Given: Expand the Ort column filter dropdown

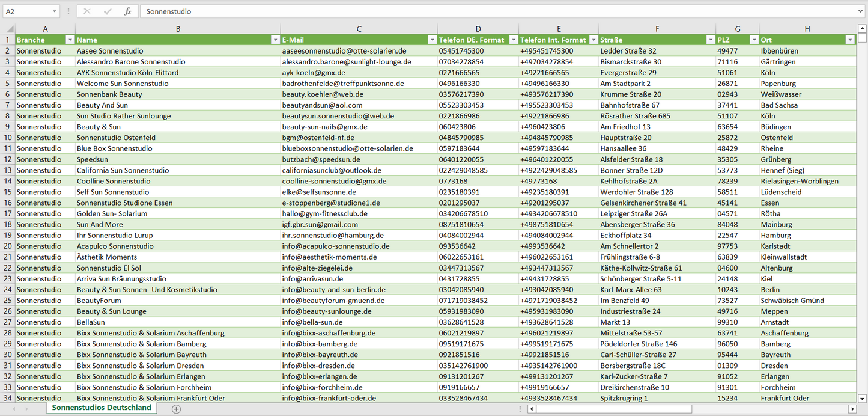Looking at the screenshot, I should pos(849,40).
